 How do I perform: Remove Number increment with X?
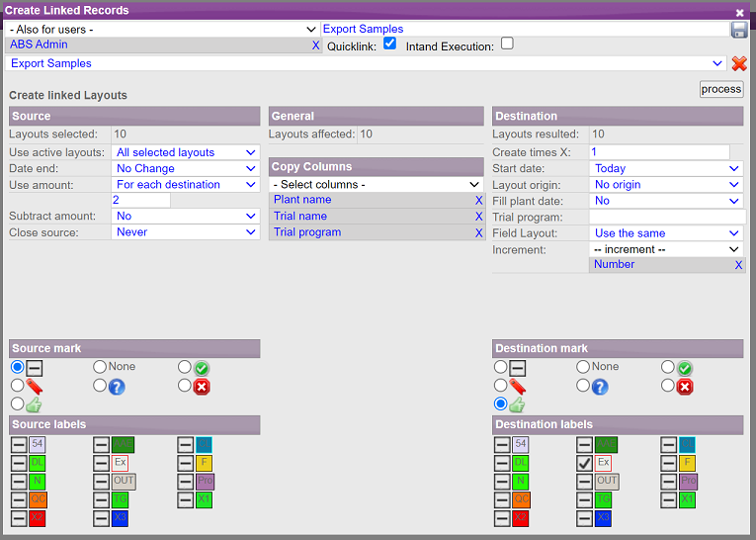[738, 265]
